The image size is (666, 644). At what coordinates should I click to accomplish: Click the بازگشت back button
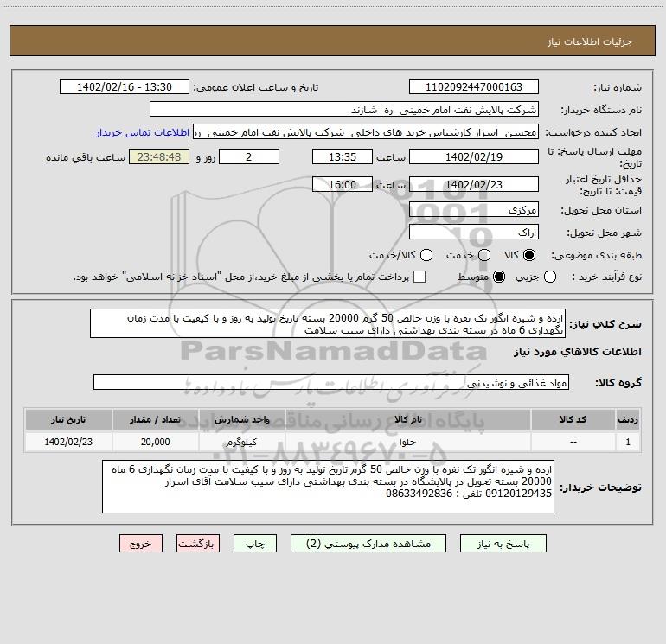point(198,544)
